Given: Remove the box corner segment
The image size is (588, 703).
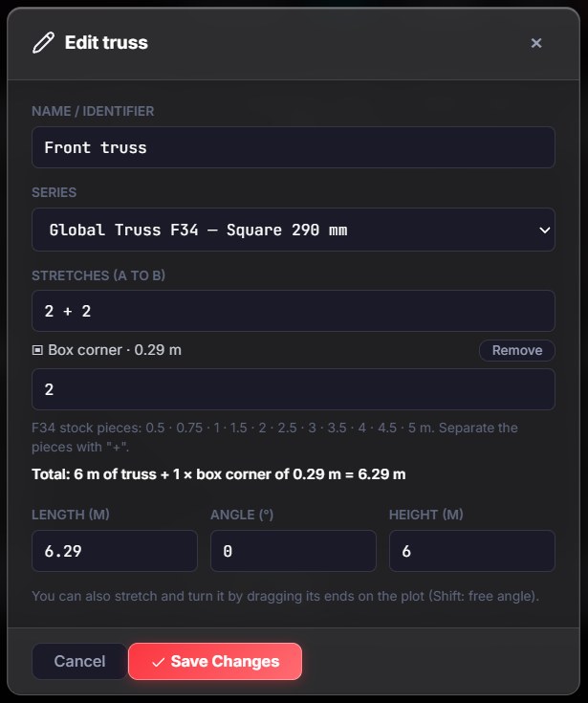Looking at the screenshot, I should [516, 350].
